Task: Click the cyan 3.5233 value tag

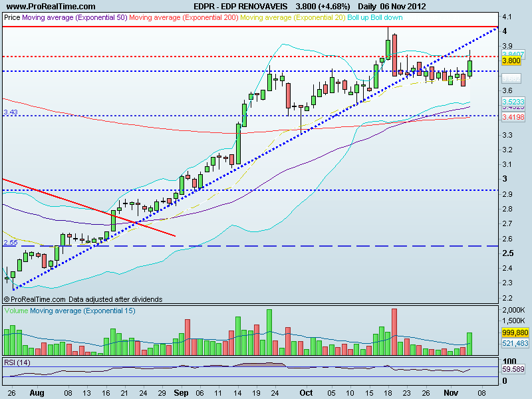Action: (x=513, y=102)
